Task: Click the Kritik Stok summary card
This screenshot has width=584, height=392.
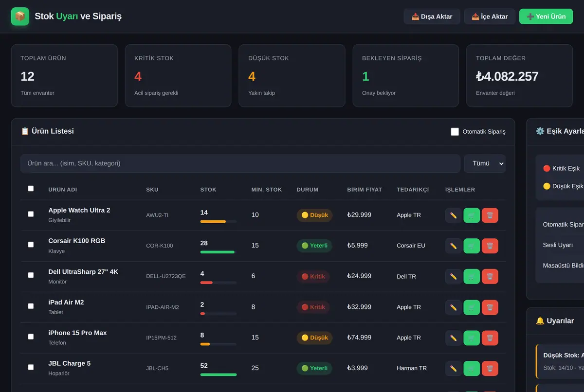Action: tap(178, 76)
